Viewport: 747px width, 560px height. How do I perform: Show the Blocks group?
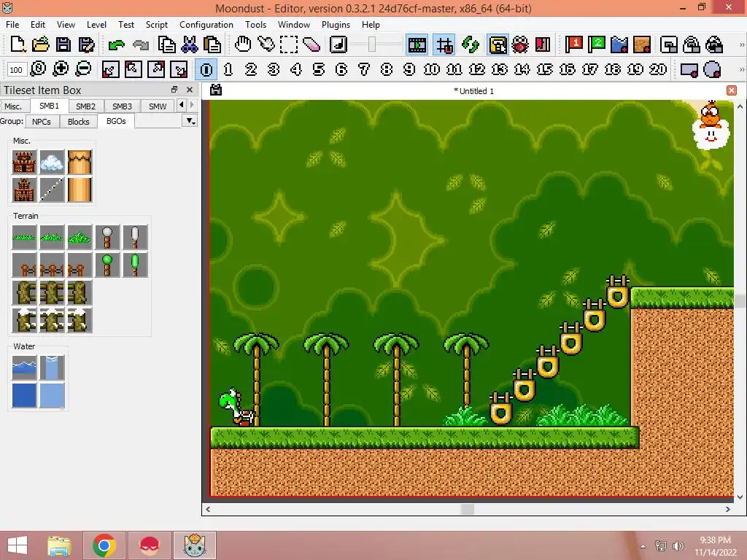click(79, 122)
